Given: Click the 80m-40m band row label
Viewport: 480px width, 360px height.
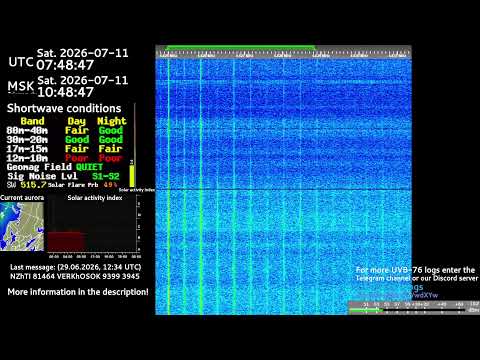Looking at the screenshot, I should [27, 130].
